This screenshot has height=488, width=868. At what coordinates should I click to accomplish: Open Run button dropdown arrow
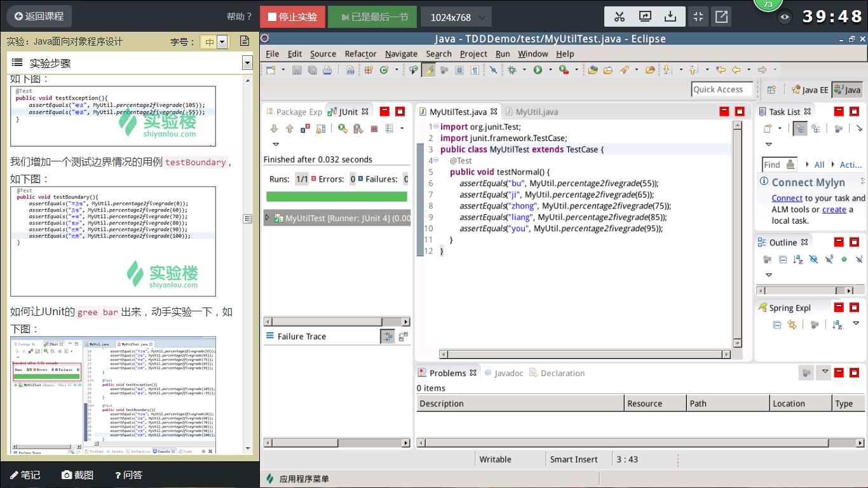pos(550,70)
